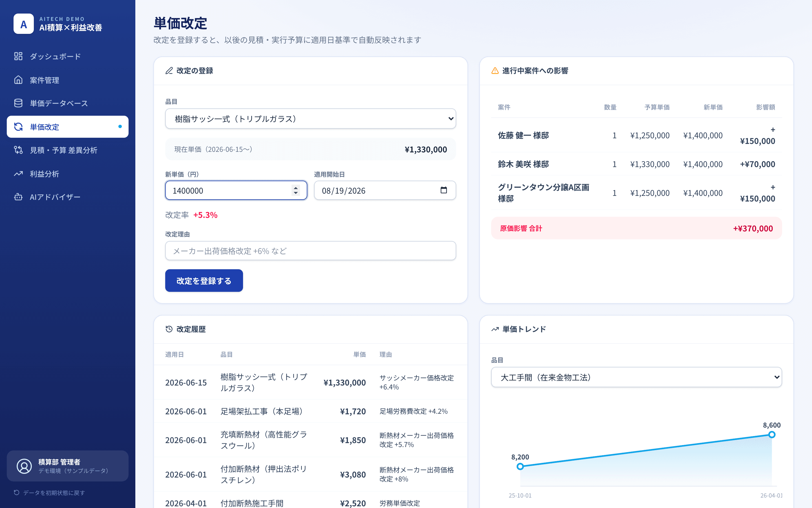
Task: Click the user avatar icon for 積算部 管理者
Action: pos(24,466)
